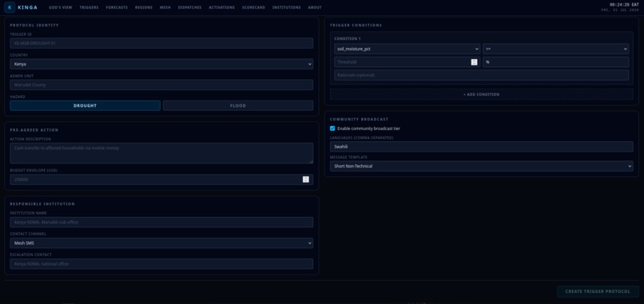Click the Trigger ID input field
Viewport: 644px width, 304px height.
(x=161, y=43)
